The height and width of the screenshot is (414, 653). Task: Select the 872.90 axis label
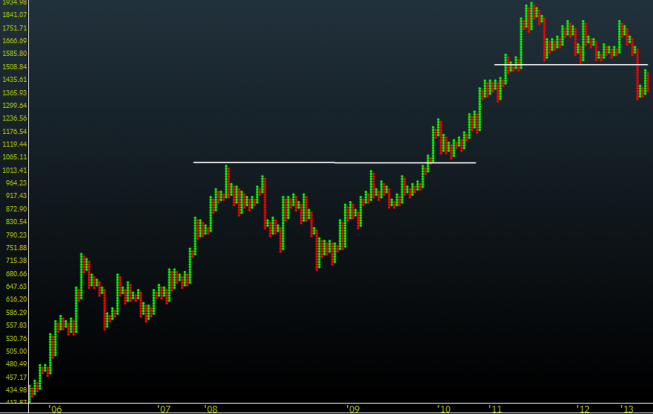[16, 209]
